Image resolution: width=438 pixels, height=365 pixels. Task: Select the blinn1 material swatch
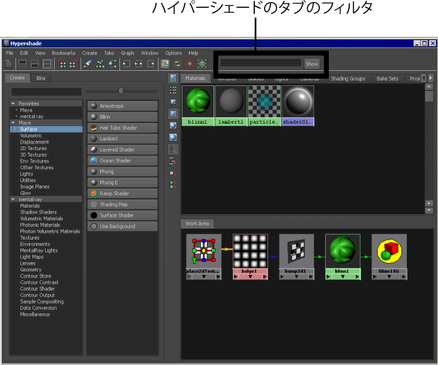coord(198,106)
